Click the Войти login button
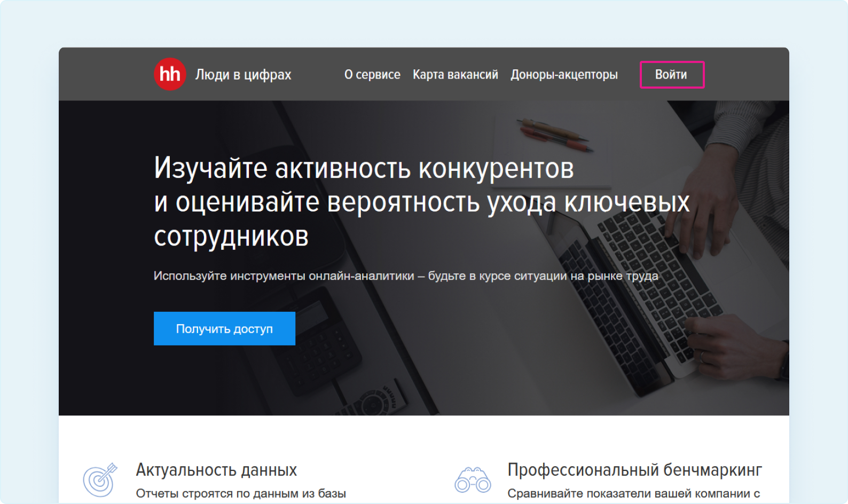 (x=672, y=75)
